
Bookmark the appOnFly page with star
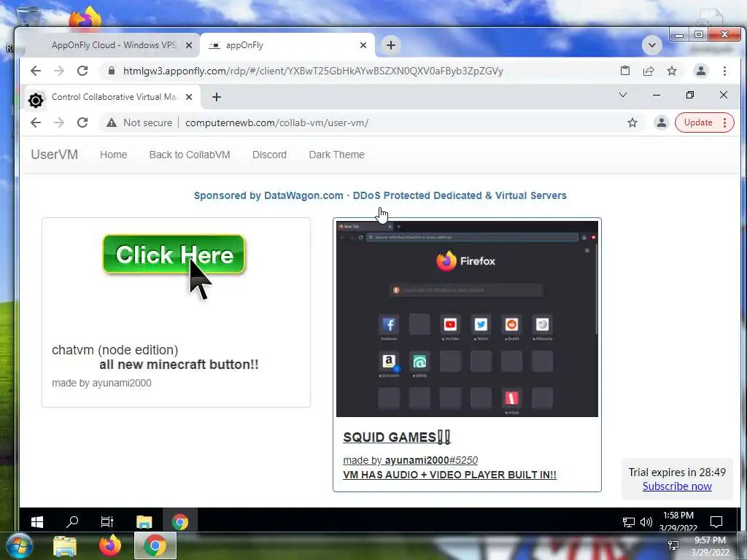pos(672,71)
